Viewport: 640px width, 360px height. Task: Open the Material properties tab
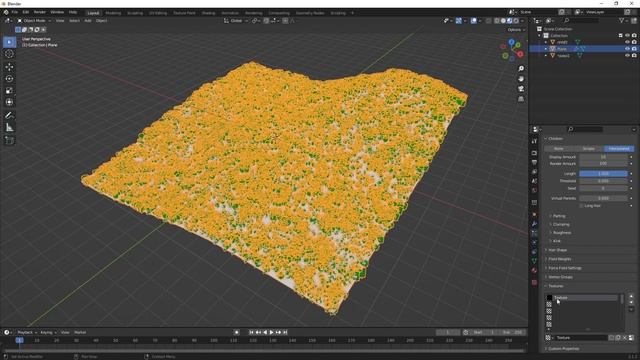(534, 270)
